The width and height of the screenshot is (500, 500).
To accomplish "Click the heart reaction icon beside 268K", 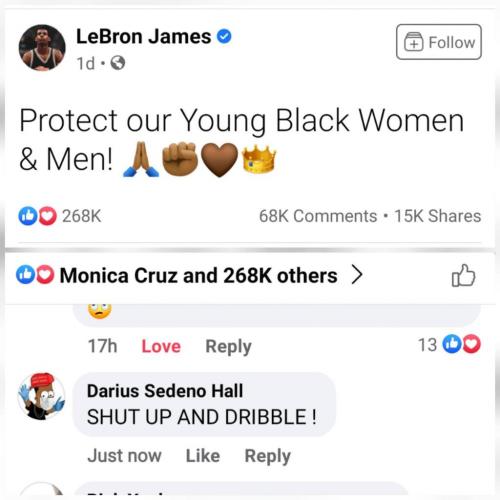I will coord(47,216).
